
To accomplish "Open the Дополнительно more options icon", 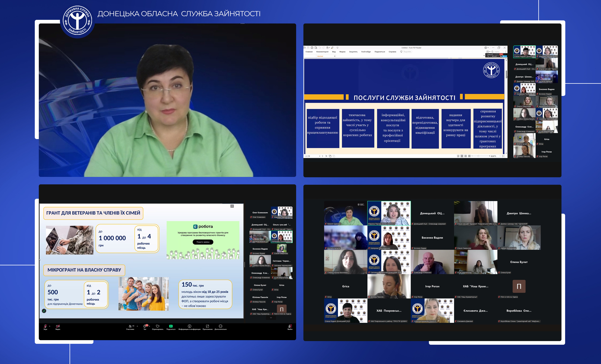I will point(221,326).
